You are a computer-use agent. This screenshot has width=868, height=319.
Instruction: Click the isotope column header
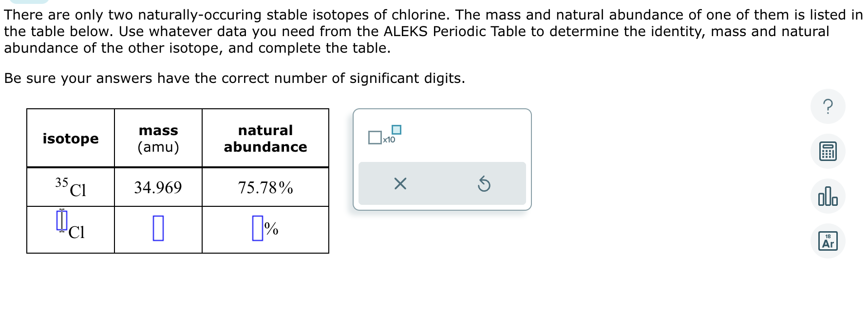click(x=71, y=138)
